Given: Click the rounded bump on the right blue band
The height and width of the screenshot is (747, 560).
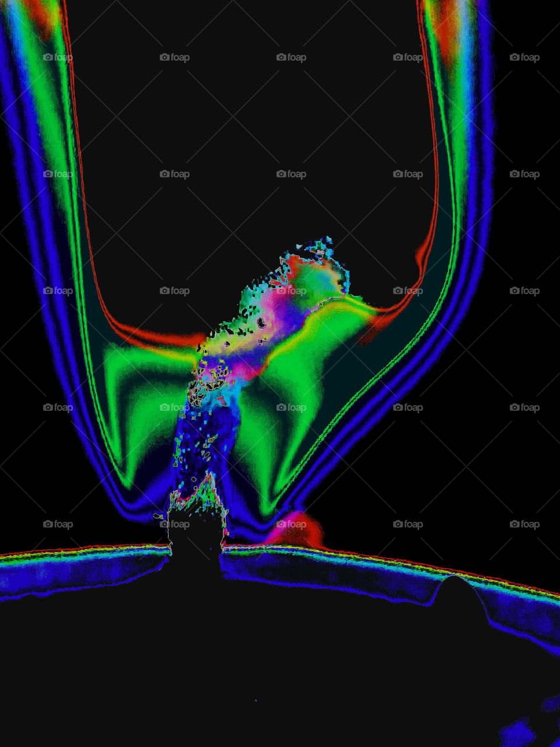Looking at the screenshot, I should pos(458,587).
